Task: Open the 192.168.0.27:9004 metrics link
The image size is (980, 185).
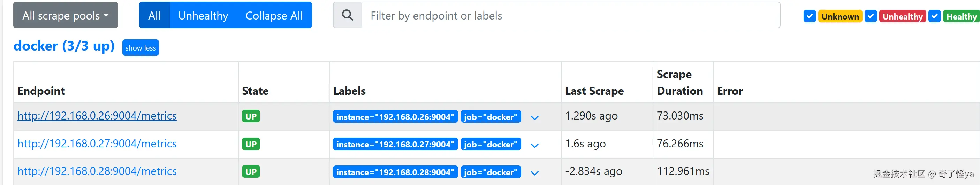Action: point(97,144)
